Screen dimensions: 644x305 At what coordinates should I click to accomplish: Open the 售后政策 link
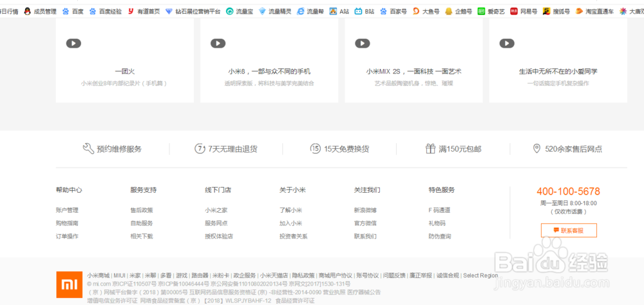point(142,210)
